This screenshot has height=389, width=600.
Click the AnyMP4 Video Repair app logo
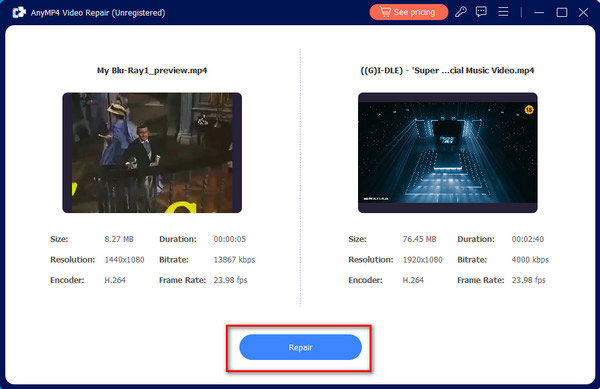pos(19,12)
